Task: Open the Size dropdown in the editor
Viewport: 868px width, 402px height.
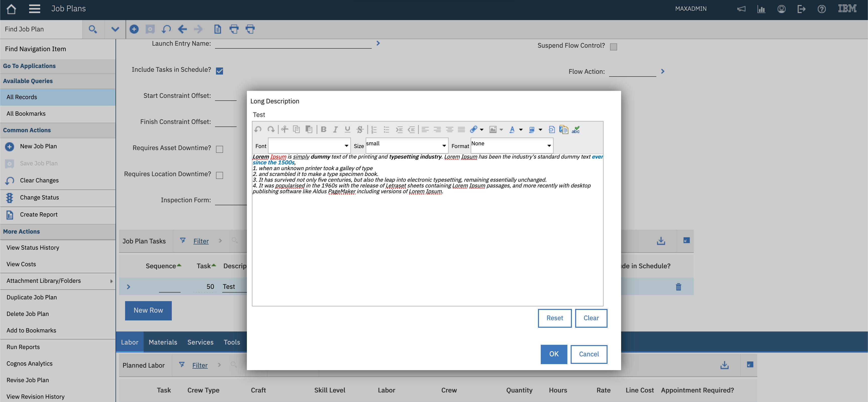Action: click(444, 145)
